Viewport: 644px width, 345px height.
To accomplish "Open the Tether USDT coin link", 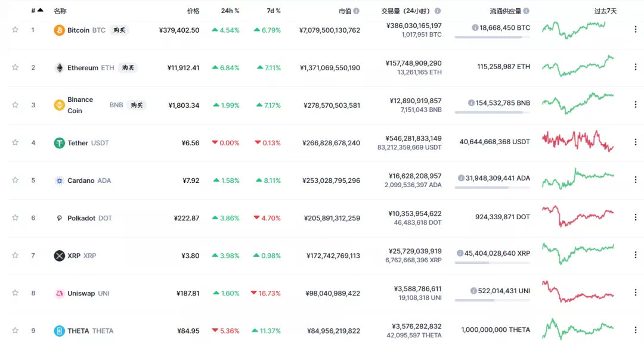I will coord(88,143).
